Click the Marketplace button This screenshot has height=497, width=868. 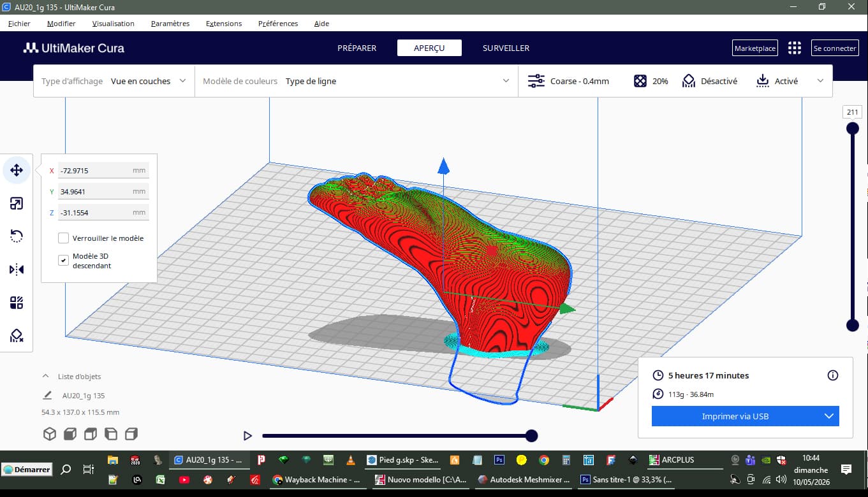tap(754, 48)
